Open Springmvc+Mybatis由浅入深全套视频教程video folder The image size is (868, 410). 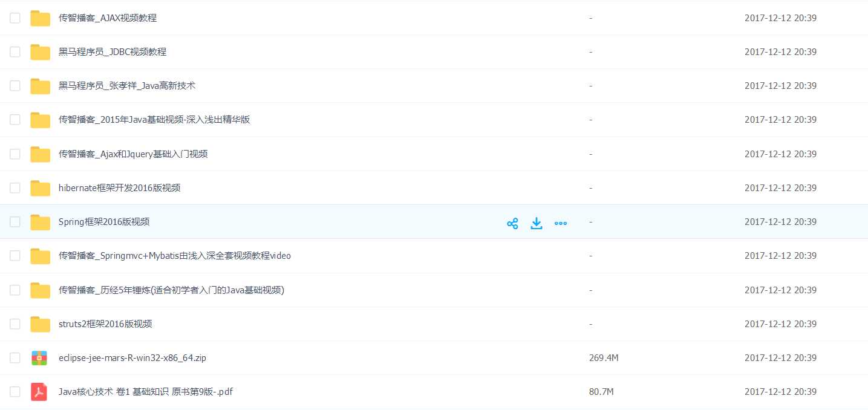point(175,256)
